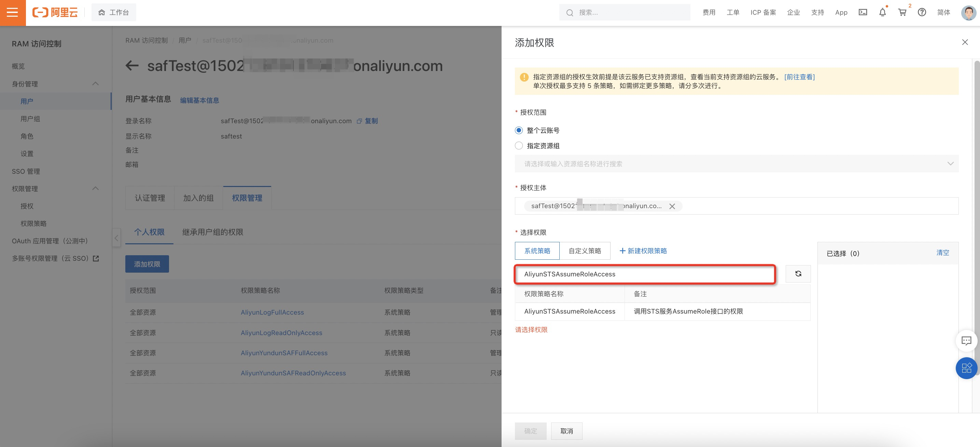Open 支持 menu
The height and width of the screenshot is (447, 980).
coord(817,13)
